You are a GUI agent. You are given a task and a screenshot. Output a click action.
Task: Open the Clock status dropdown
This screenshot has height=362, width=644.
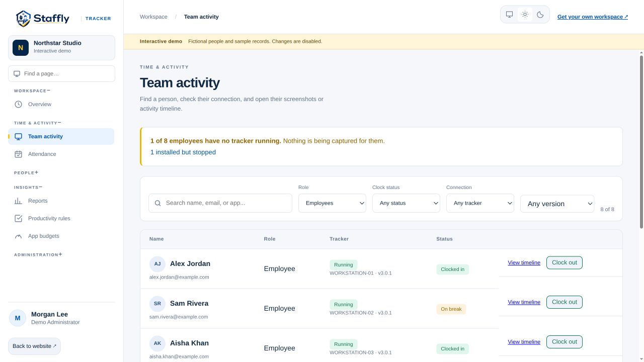click(x=406, y=203)
